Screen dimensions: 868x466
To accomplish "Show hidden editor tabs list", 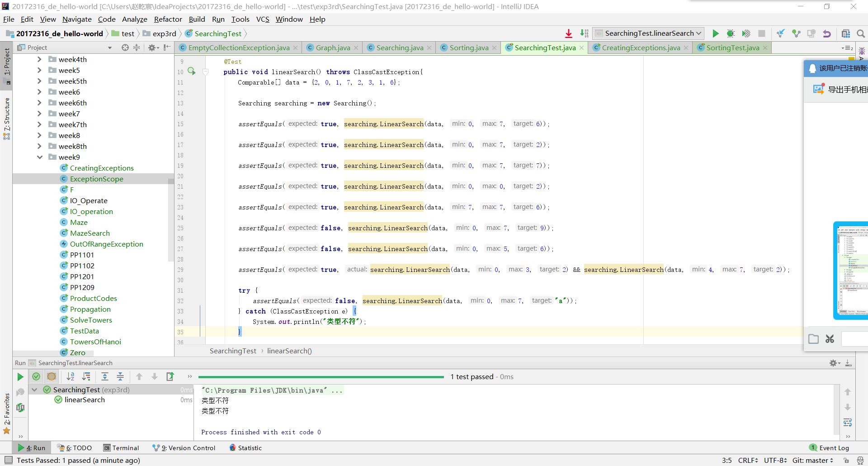I will [847, 48].
